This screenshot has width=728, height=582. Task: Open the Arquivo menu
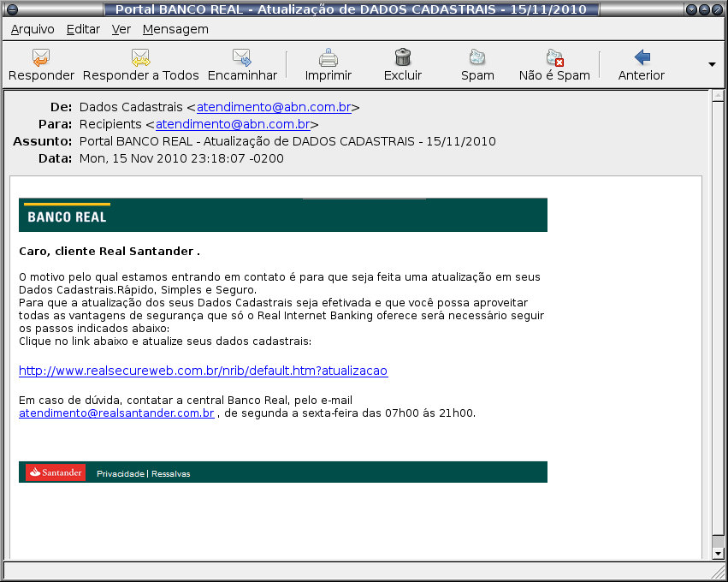33,29
